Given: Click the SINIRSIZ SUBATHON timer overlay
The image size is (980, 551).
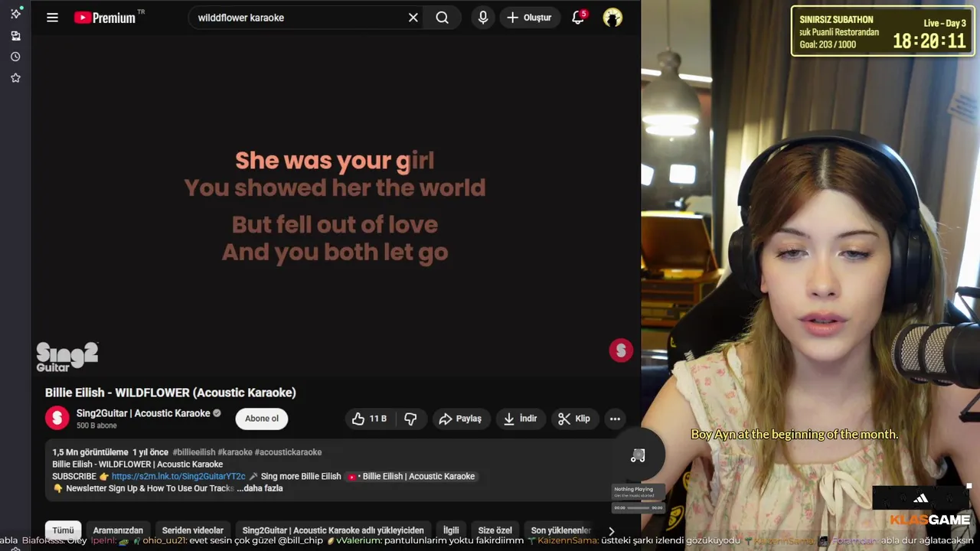Looking at the screenshot, I should (883, 31).
